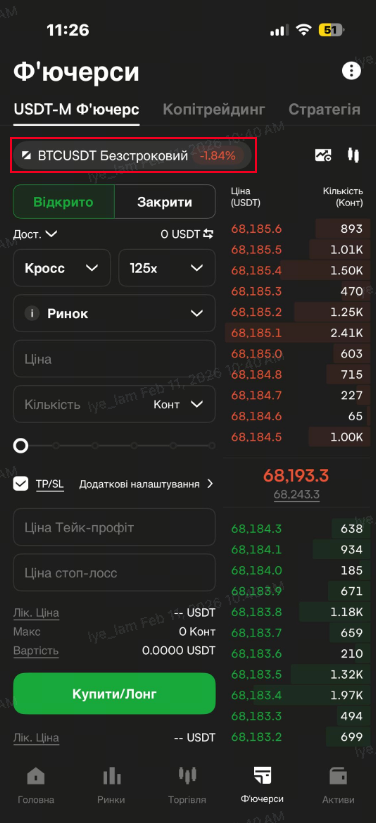
Task: Open the three-dot more options menu
Action: pyautogui.click(x=351, y=70)
